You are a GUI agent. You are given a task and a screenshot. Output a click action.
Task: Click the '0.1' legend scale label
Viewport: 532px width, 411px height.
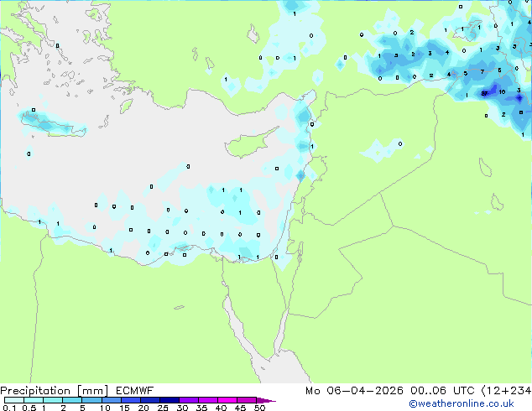pyautogui.click(x=9, y=408)
